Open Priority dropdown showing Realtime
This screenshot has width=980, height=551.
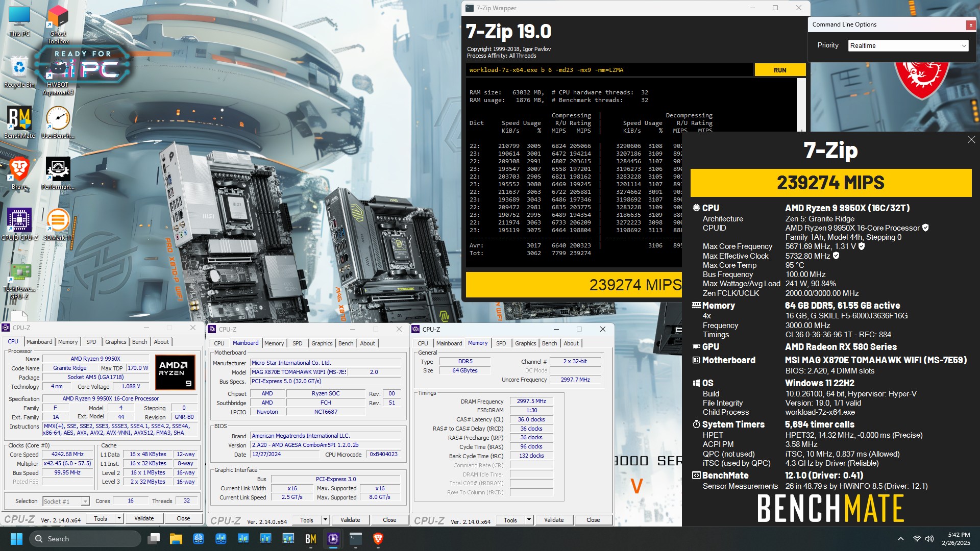coord(908,45)
